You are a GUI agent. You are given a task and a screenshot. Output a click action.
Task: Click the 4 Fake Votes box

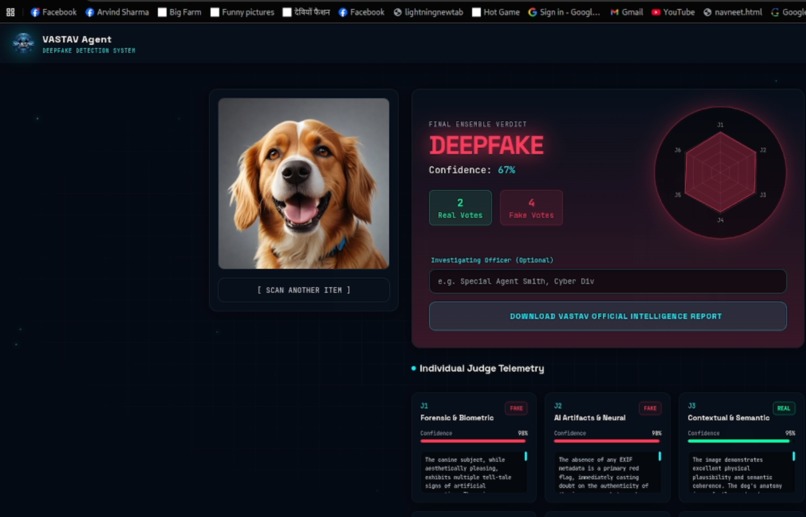532,208
